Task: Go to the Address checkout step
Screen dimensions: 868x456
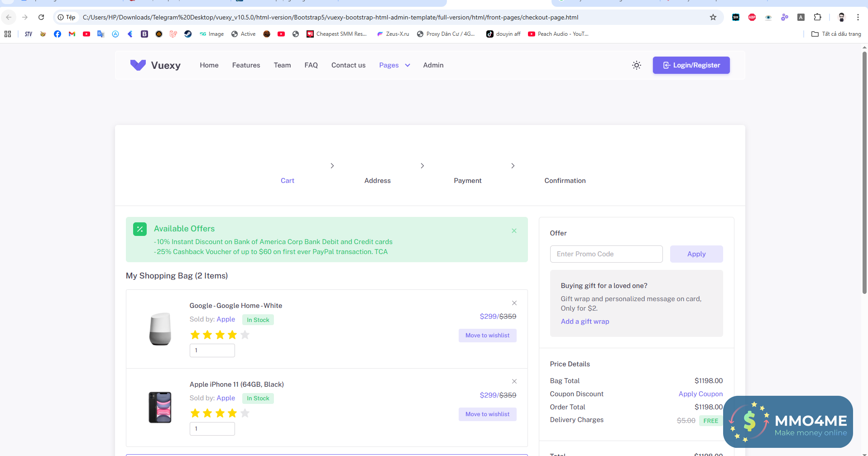Action: click(377, 180)
